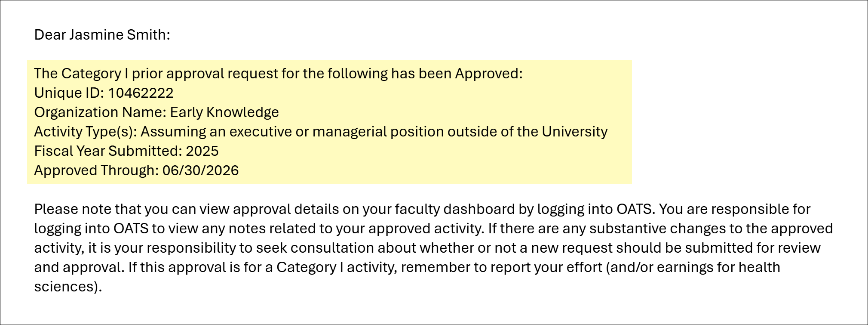
Task: Click the Approved Through date 06/30/2026
Action: point(200,170)
